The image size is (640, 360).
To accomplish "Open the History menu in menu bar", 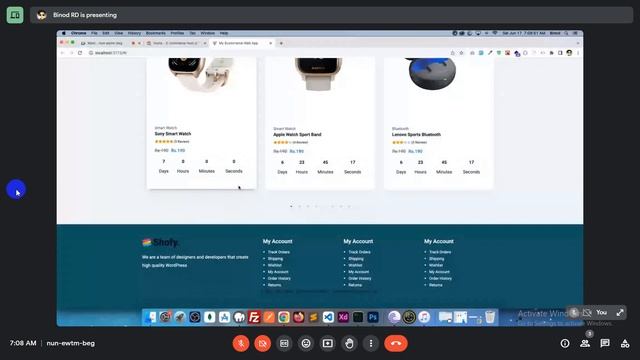I will tap(134, 33).
